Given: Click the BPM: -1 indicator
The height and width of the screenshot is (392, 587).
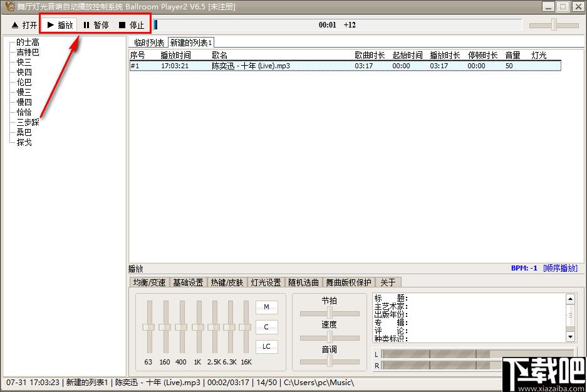Looking at the screenshot, I should (524, 268).
